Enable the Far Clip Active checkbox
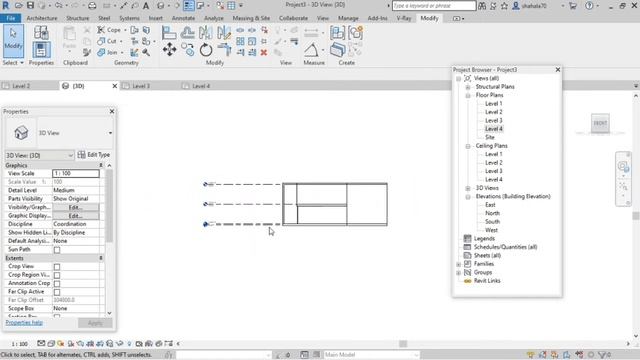The image size is (640, 360). coord(57,292)
